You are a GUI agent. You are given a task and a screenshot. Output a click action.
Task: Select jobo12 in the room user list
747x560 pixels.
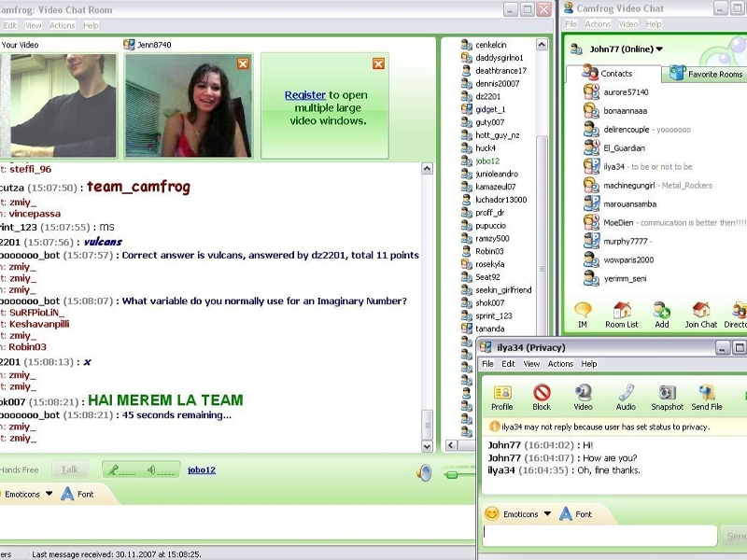click(487, 161)
